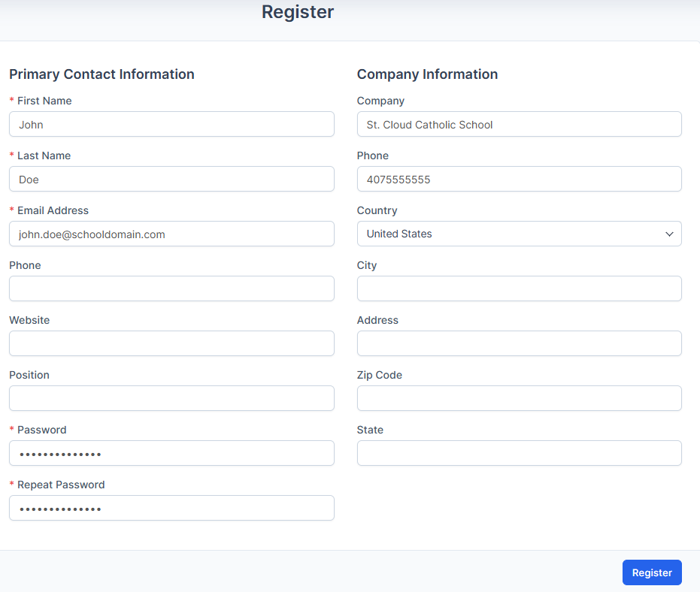Focus the Password field
Image resolution: width=700 pixels, height=592 pixels.
(171, 453)
